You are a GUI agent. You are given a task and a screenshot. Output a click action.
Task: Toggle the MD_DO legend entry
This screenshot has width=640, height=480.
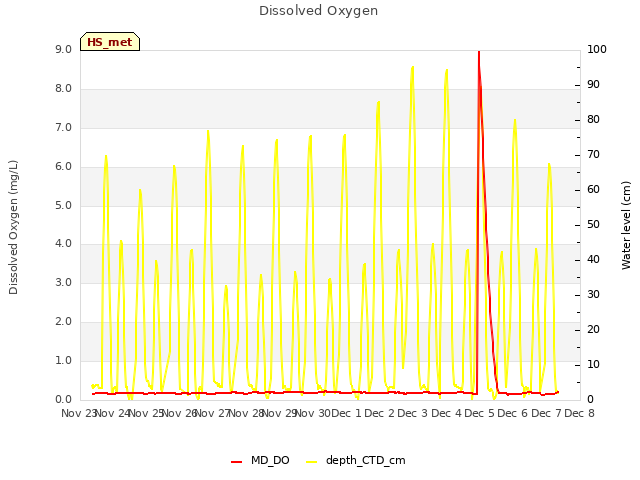click(260, 460)
